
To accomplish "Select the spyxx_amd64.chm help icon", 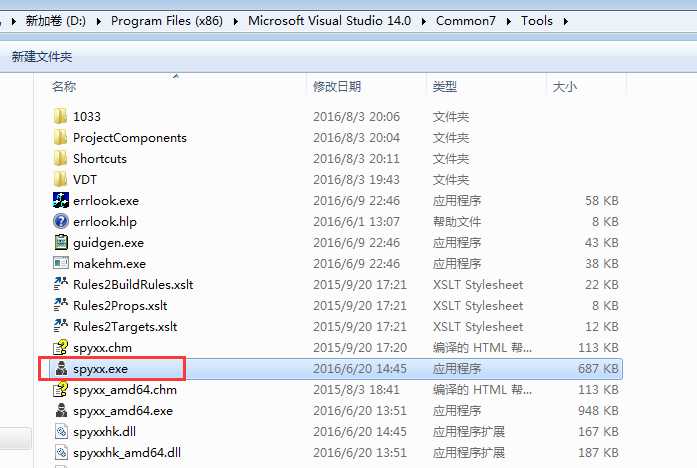I will 60,389.
